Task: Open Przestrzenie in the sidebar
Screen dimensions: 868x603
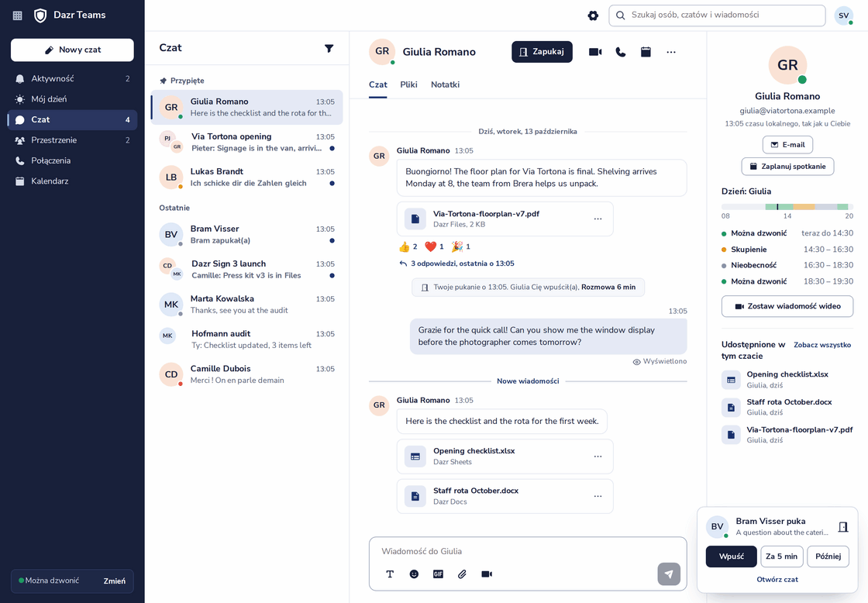Action: [x=72, y=140]
